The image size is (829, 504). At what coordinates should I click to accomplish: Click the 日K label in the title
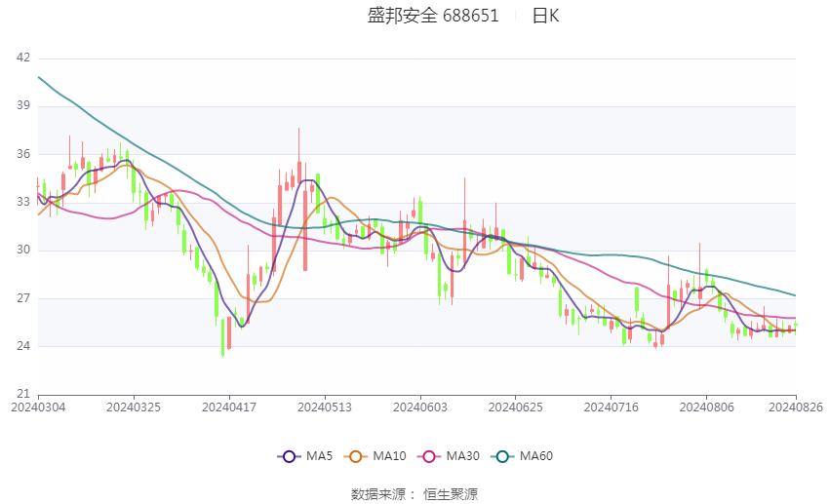click(x=545, y=16)
